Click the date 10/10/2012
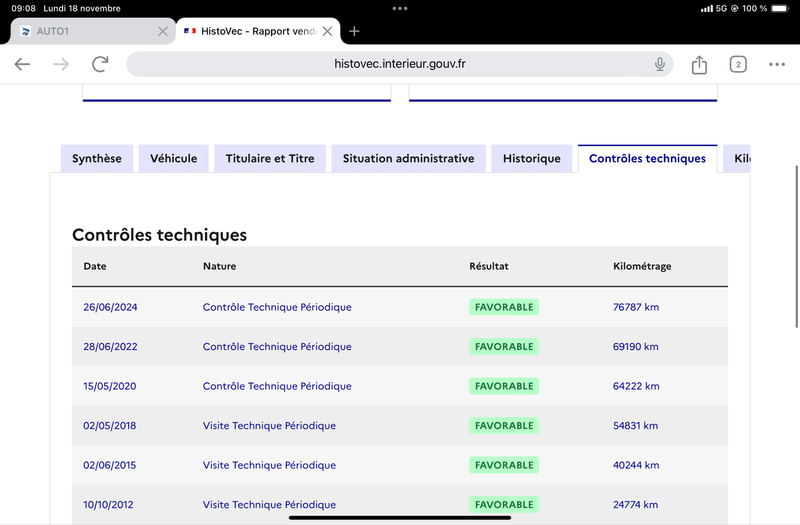Image resolution: width=800 pixels, height=525 pixels. [x=108, y=505]
